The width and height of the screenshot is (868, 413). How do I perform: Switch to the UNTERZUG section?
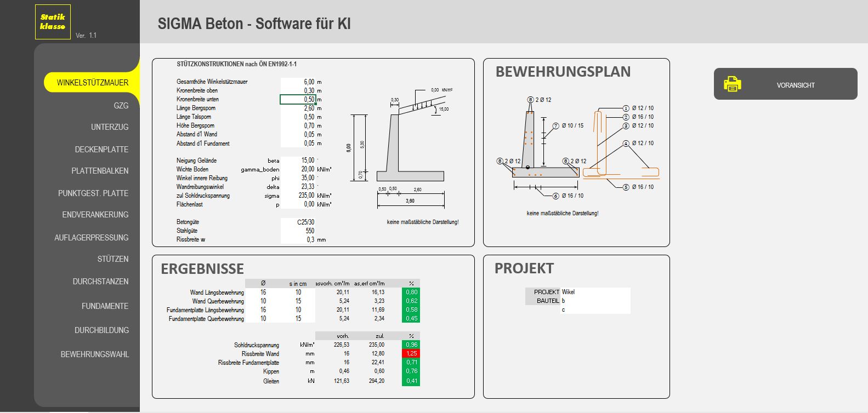[x=110, y=127]
